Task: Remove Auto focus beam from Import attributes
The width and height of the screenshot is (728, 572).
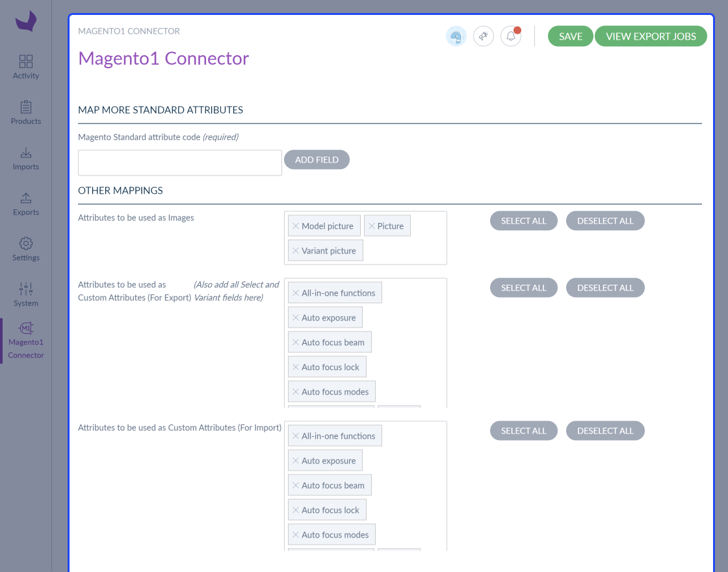Action: (x=295, y=485)
